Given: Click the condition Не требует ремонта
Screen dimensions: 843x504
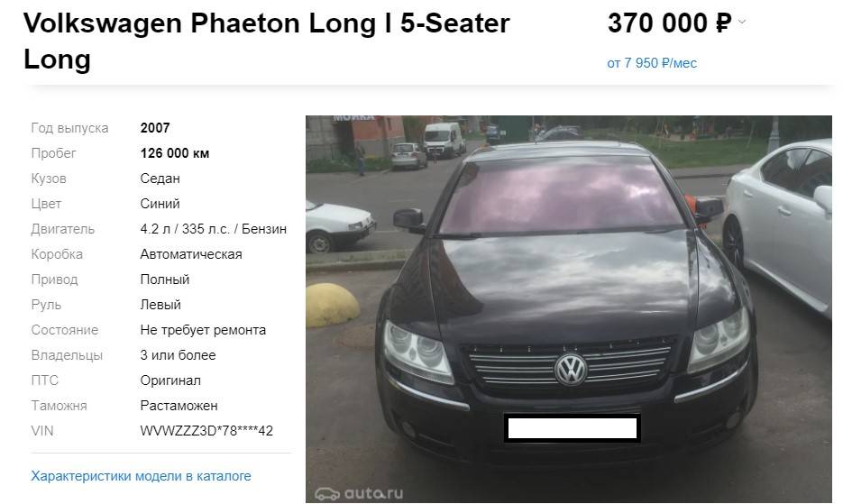Looking at the screenshot, I should tap(203, 330).
